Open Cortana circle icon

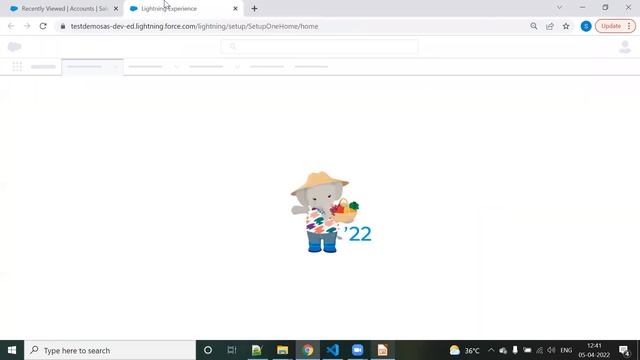[208, 350]
